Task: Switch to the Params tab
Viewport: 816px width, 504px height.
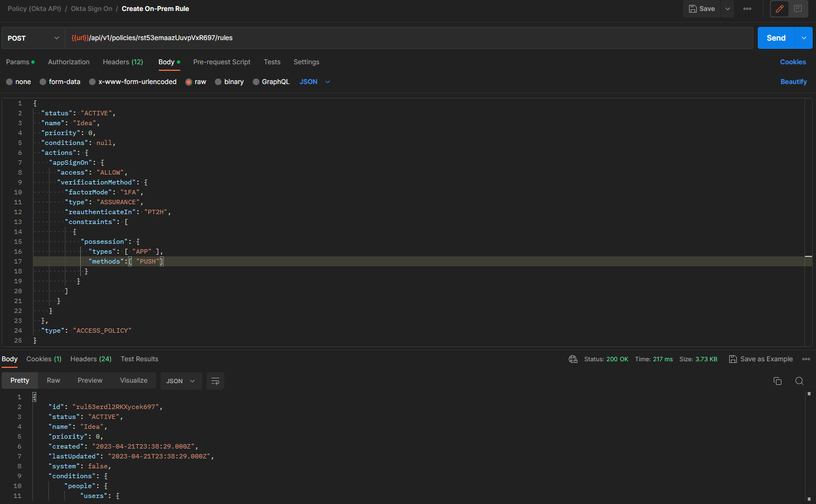Action: click(20, 62)
